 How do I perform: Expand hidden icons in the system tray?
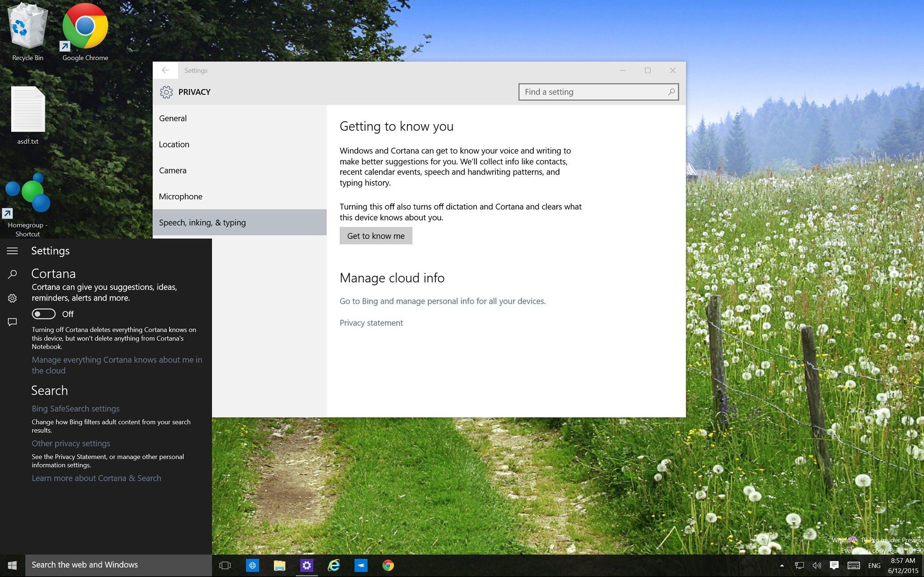point(782,565)
